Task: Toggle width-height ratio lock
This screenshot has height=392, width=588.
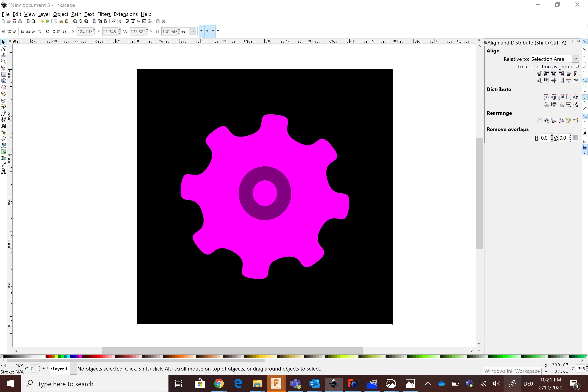Action: (151, 32)
